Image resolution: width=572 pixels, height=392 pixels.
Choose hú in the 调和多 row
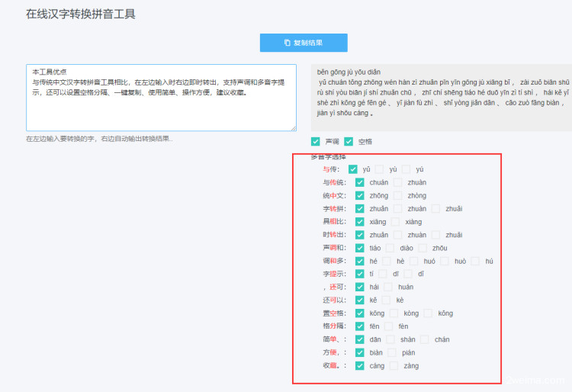coord(475,261)
